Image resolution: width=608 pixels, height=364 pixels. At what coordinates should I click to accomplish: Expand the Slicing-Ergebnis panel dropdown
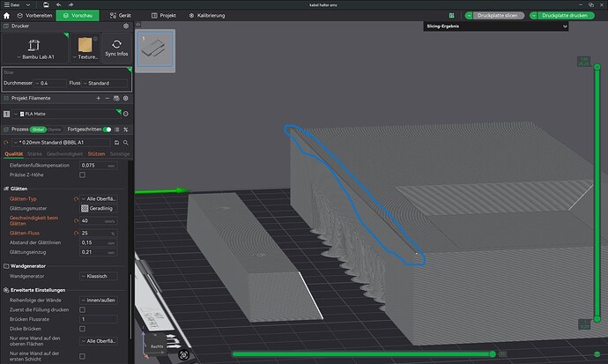click(x=565, y=26)
